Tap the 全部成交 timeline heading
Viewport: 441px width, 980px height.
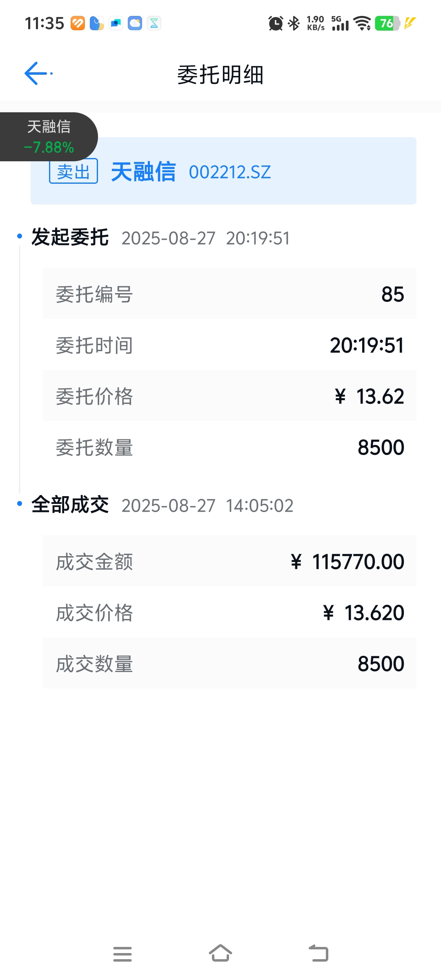coord(70,505)
